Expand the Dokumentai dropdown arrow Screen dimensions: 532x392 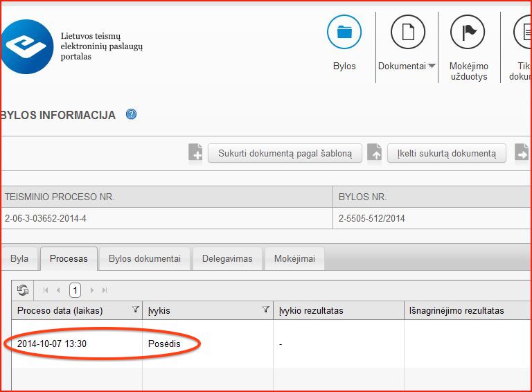click(432, 66)
